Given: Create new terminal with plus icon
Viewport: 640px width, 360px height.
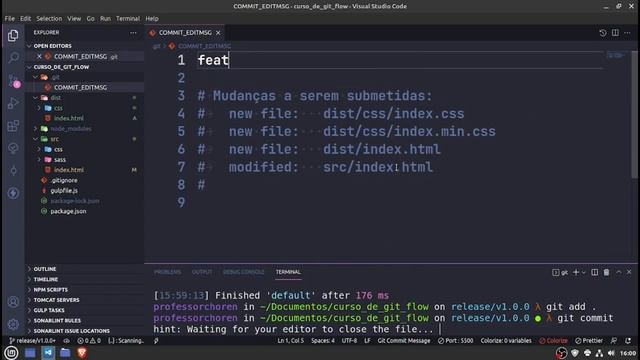Looking at the screenshot, I should pyautogui.click(x=576, y=272).
